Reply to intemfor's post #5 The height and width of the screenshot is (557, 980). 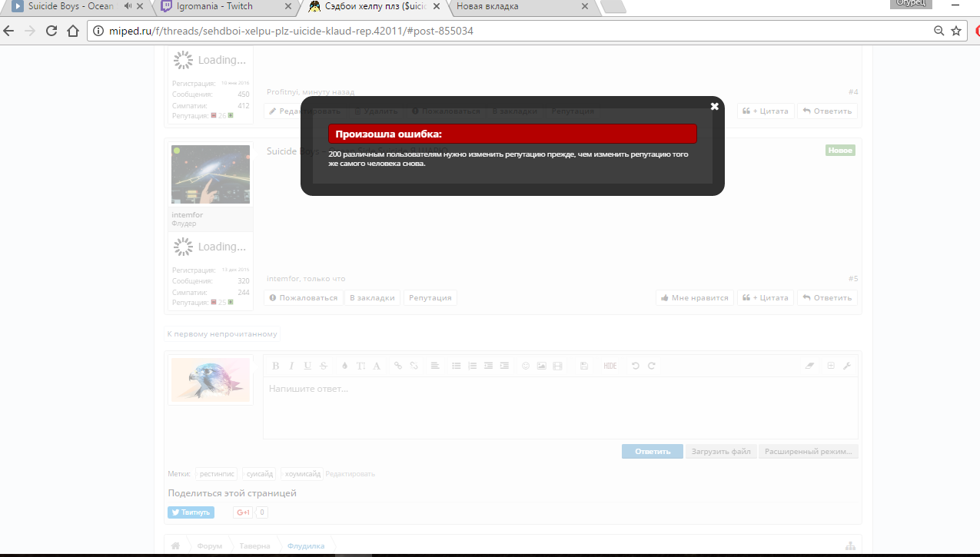point(827,297)
